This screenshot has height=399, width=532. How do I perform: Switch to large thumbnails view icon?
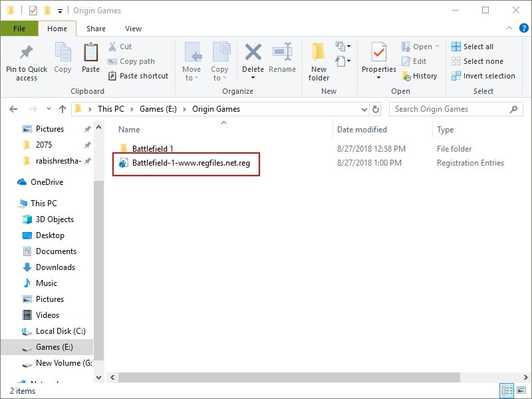(521, 391)
